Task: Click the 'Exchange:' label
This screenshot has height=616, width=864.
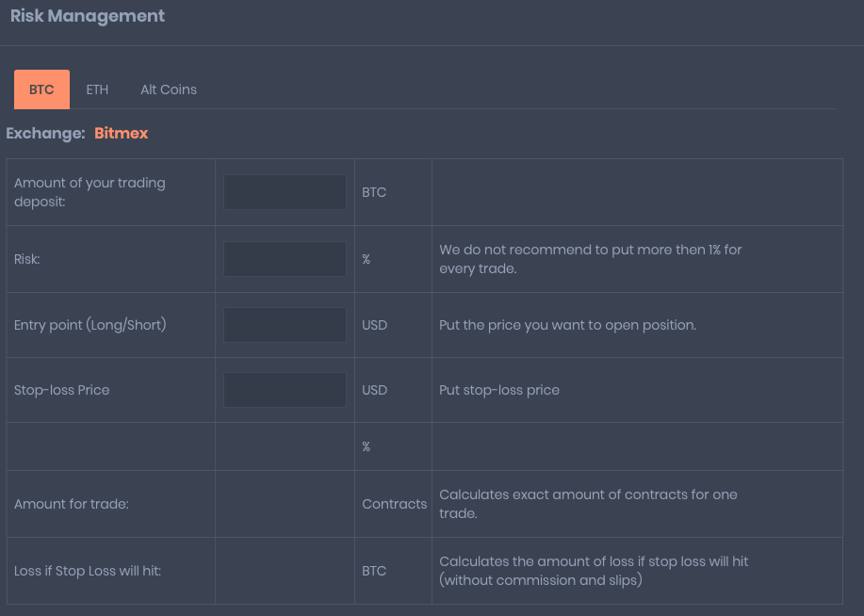Action: [45, 134]
